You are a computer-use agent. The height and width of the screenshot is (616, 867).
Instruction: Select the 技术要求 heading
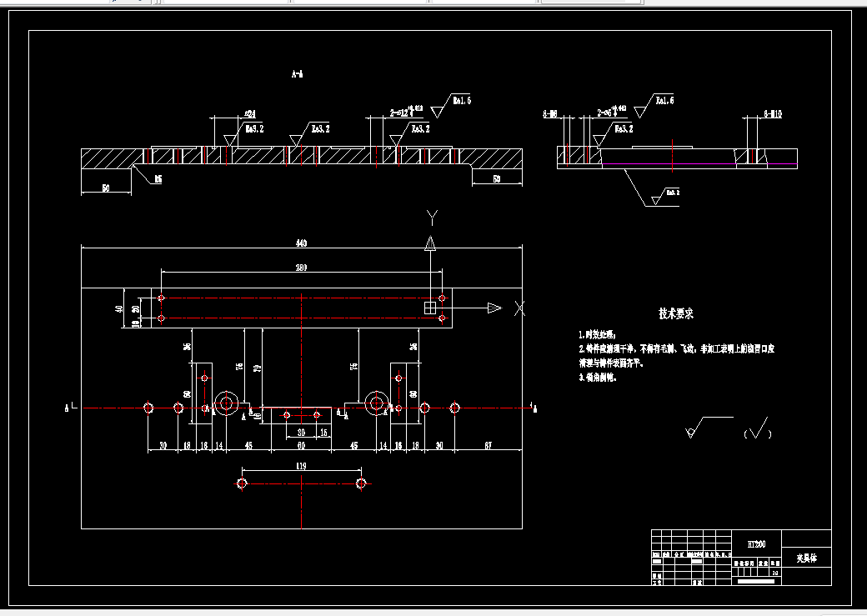pyautogui.click(x=676, y=313)
